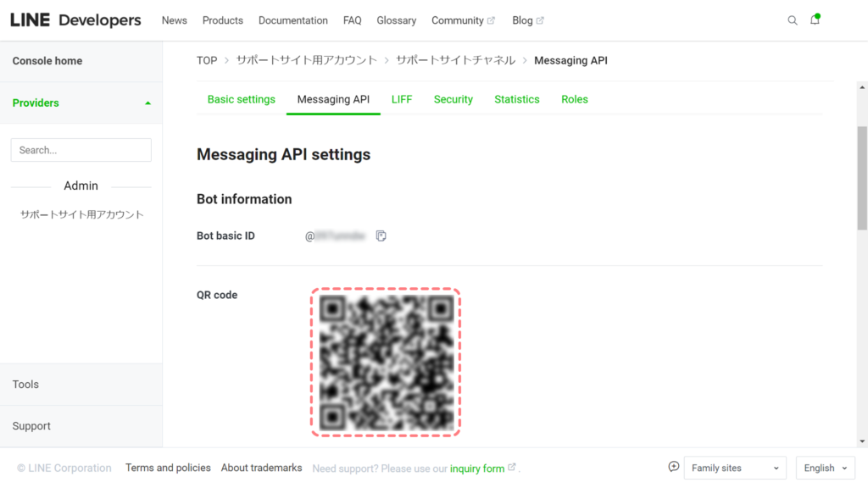Screen dimensions: 868x488
Task: Click the © LINE Corporation footer text
Action: [x=64, y=468]
